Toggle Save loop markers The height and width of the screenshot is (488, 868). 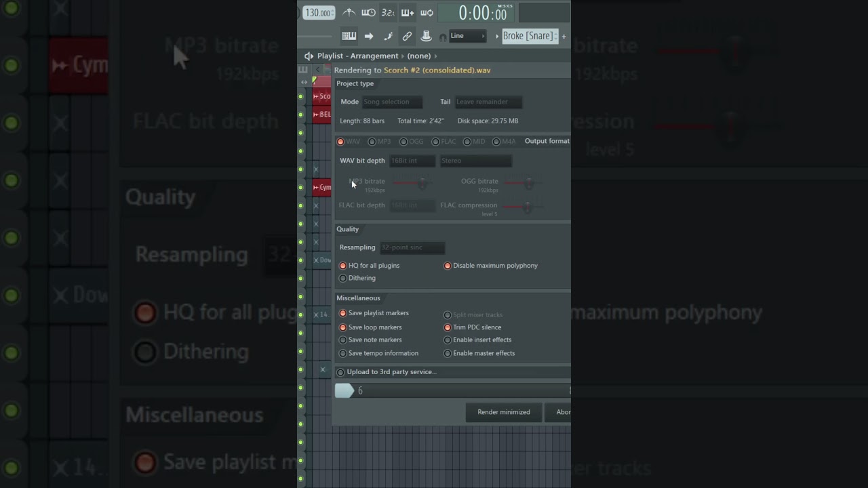(370, 327)
